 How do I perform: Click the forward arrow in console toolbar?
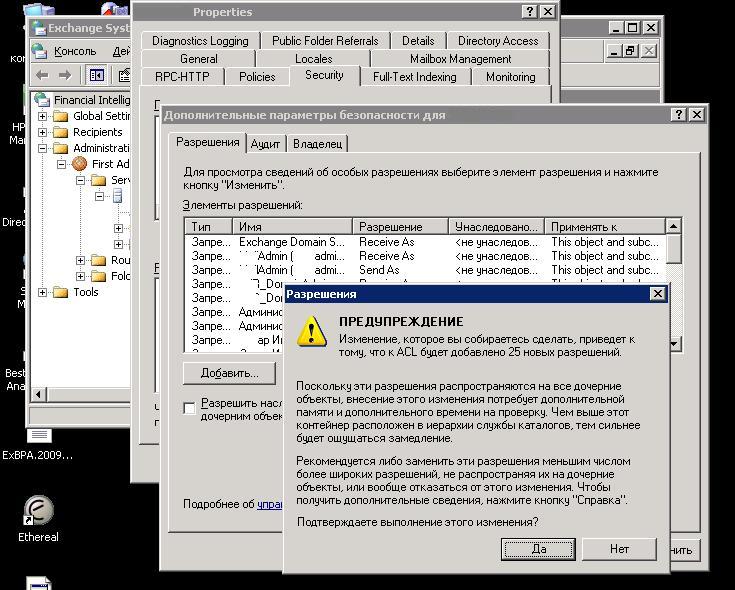(65, 75)
